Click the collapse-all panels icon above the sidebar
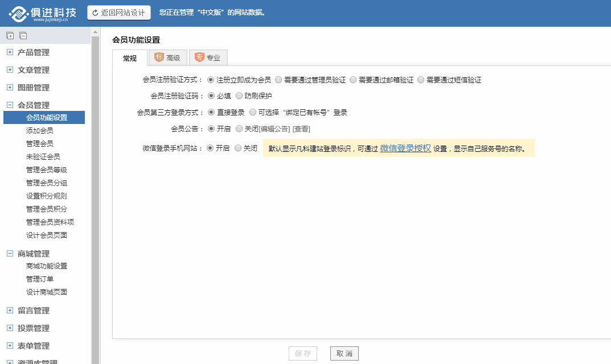 pyautogui.click(x=22, y=35)
